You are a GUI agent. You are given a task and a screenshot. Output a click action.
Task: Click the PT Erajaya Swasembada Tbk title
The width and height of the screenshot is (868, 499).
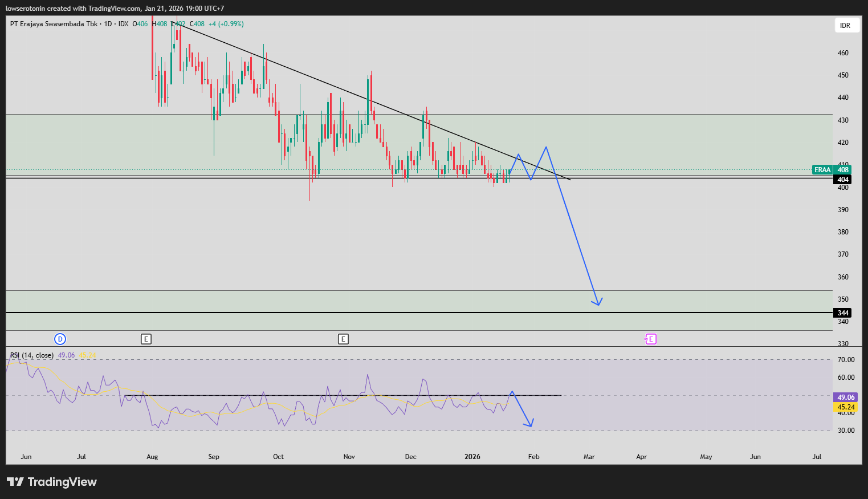54,24
